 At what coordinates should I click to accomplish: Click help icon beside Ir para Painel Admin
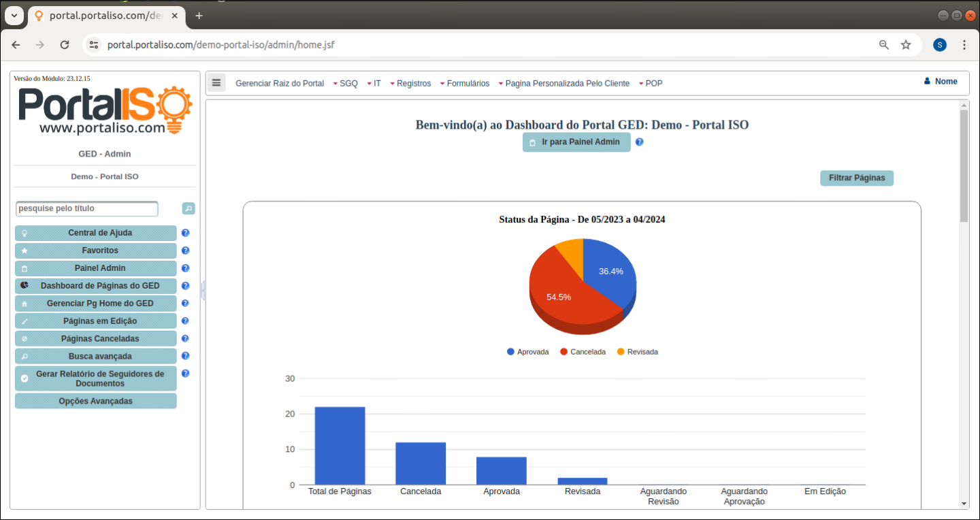(639, 142)
